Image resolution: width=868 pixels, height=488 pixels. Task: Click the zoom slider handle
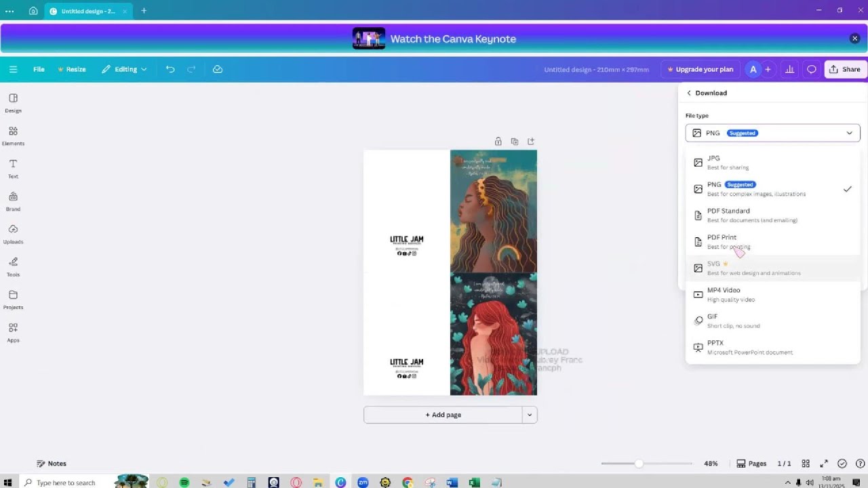coord(639,464)
